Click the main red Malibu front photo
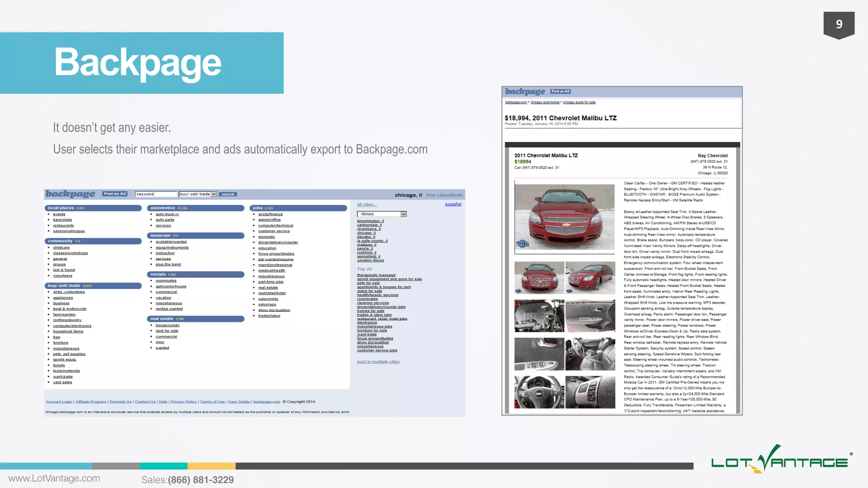This screenshot has height=488, width=868. point(565,217)
